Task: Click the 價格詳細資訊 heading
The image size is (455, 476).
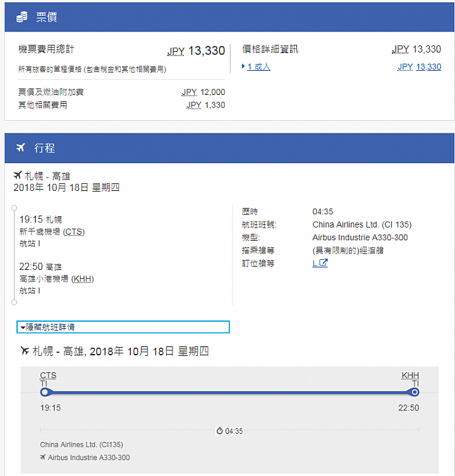Action: pos(270,49)
